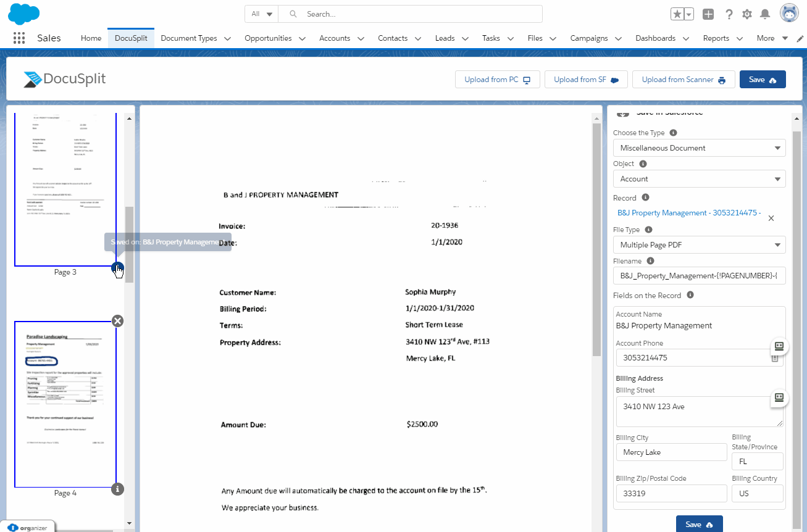Click the File Type info icon
The height and width of the screenshot is (532, 807).
[x=649, y=230]
